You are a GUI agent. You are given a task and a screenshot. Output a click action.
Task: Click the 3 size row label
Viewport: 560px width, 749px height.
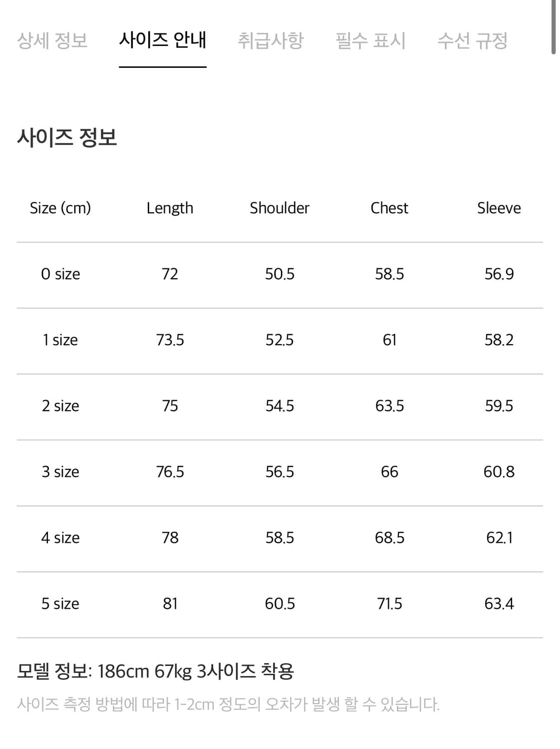click(60, 471)
